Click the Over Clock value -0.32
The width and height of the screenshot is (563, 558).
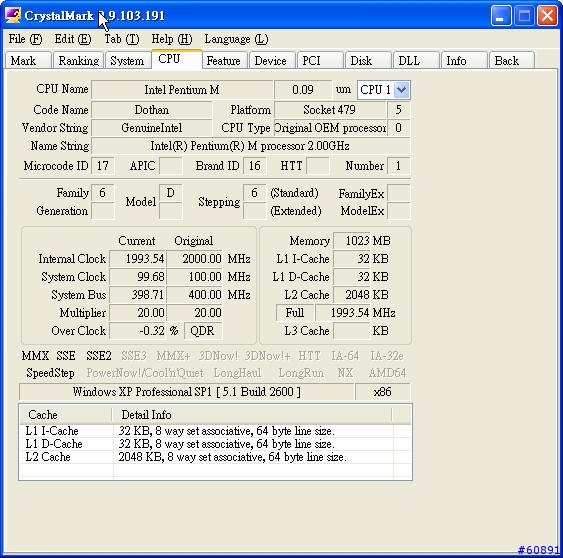[x=138, y=331]
